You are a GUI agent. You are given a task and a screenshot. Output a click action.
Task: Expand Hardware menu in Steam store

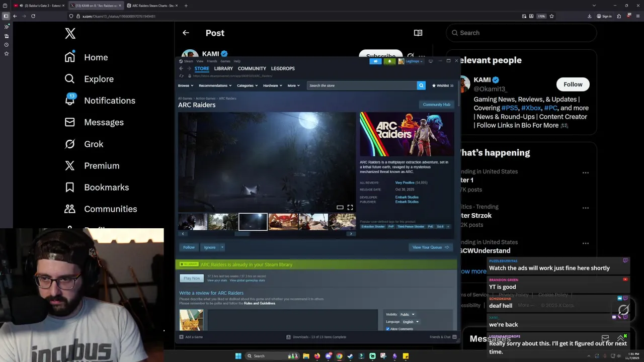click(x=272, y=85)
